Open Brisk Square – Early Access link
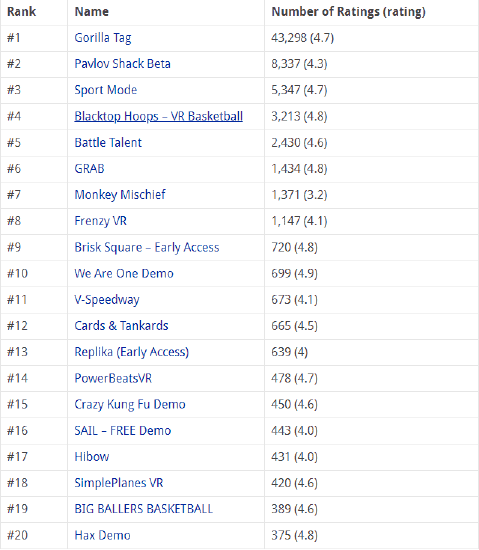The height and width of the screenshot is (550, 479). click(x=147, y=247)
